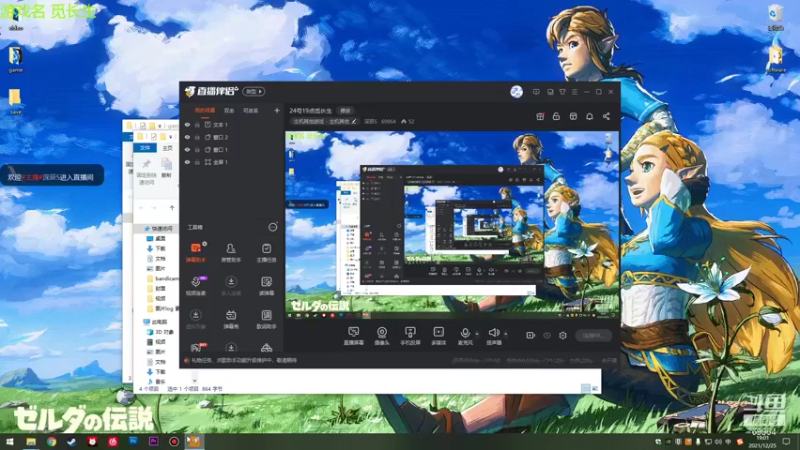Open the 歌词助手 lyrics assistant tool

[x=266, y=319]
